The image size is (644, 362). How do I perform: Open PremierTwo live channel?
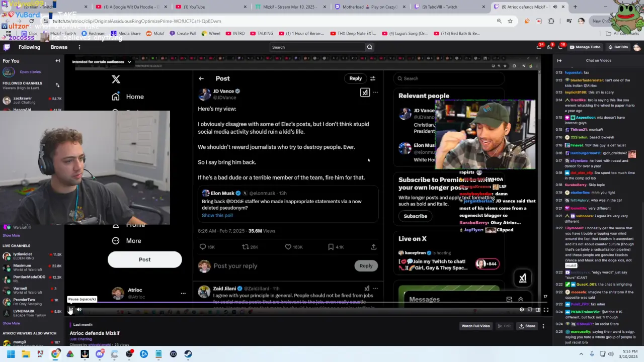[32, 302]
